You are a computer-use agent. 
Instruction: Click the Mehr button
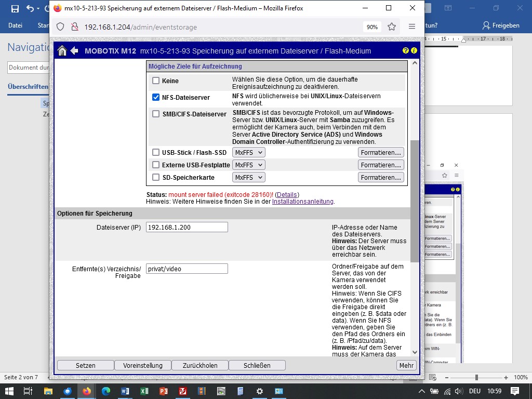tap(406, 365)
